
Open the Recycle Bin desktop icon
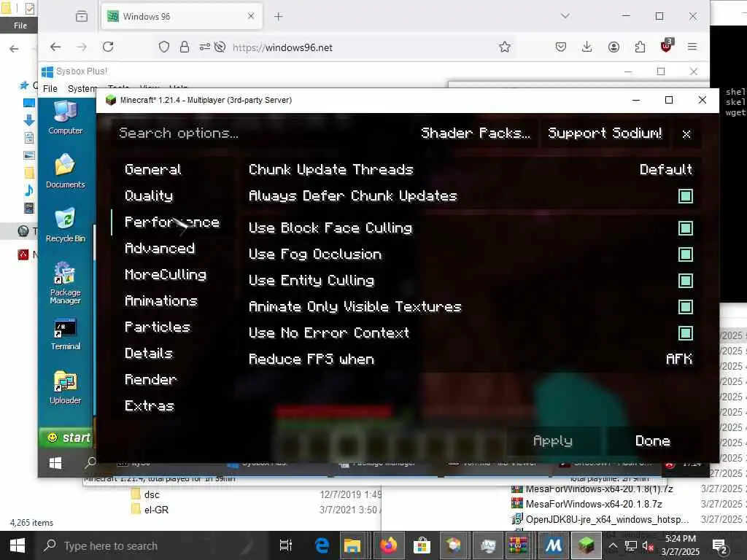point(65,225)
